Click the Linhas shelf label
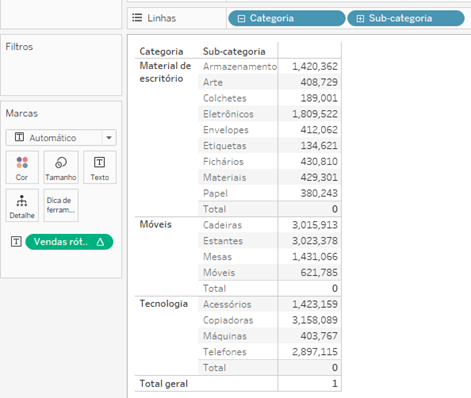Screen dimensions: 471x398 (x=162, y=18)
